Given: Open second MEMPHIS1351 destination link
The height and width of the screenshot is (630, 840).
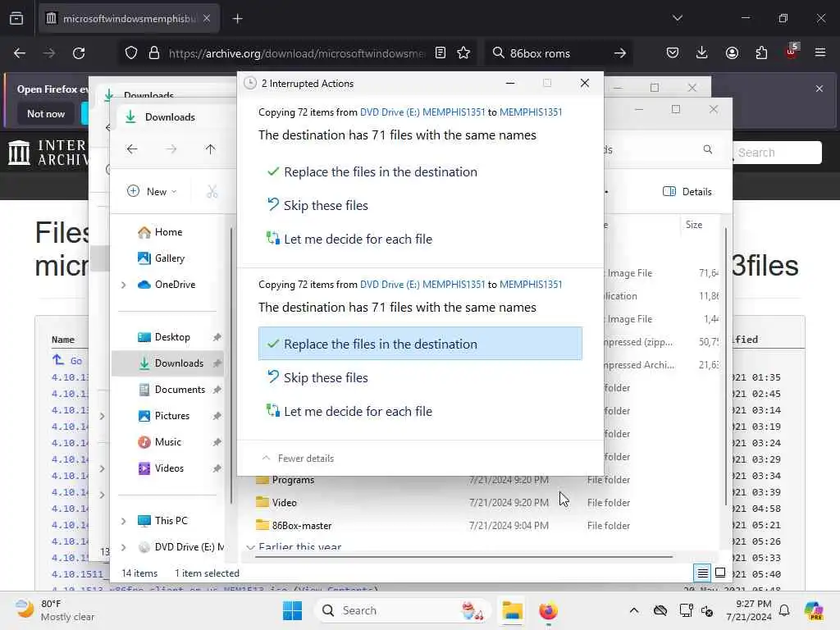Looking at the screenshot, I should click(531, 285).
